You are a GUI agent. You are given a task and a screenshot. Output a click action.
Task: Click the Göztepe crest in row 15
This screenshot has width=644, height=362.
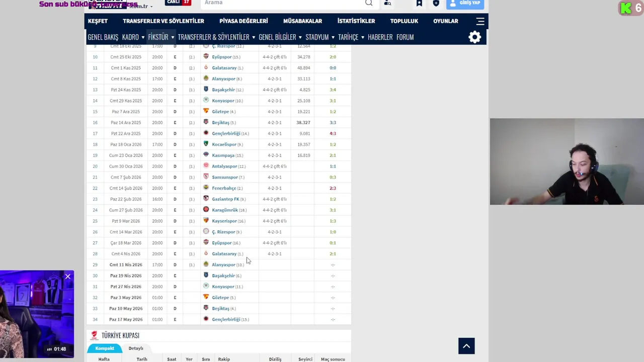coord(206,111)
